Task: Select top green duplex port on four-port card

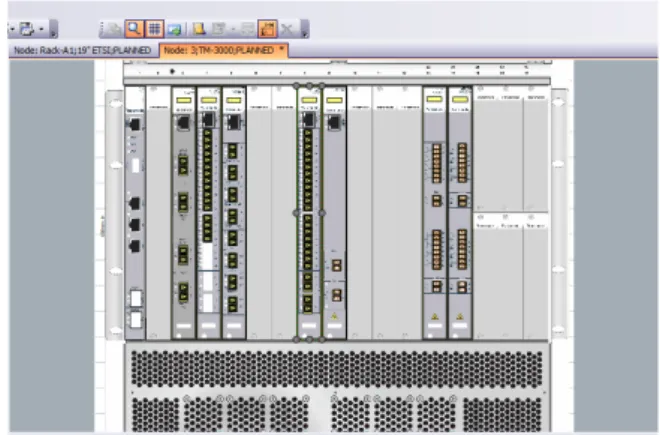Action: 183,165
